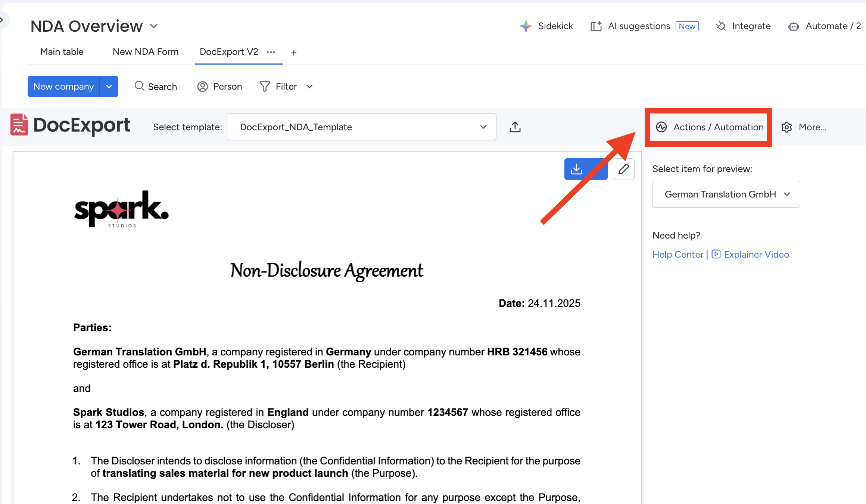Open the Explainer Video link
Viewport: 866px width, 504px height.
tap(756, 255)
